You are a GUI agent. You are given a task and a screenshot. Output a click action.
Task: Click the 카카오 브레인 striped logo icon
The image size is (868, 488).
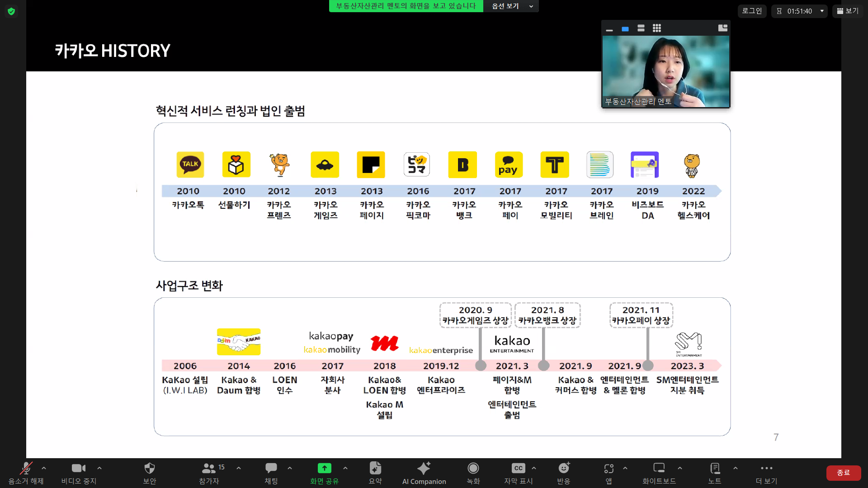point(600,164)
